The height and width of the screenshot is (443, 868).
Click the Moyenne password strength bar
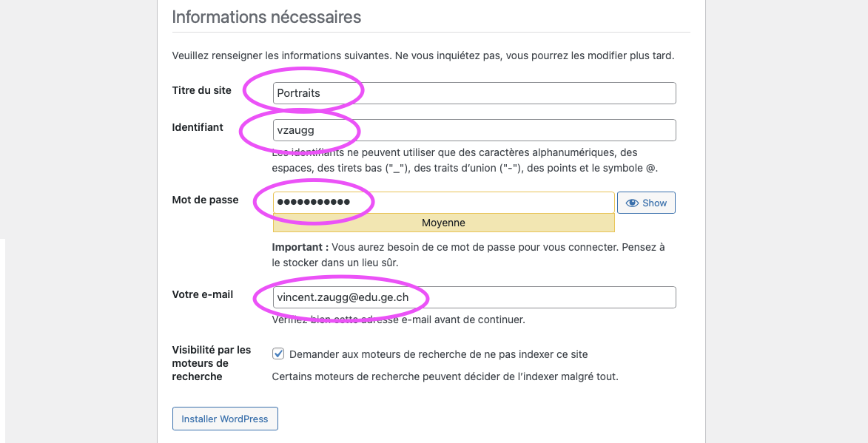click(443, 223)
